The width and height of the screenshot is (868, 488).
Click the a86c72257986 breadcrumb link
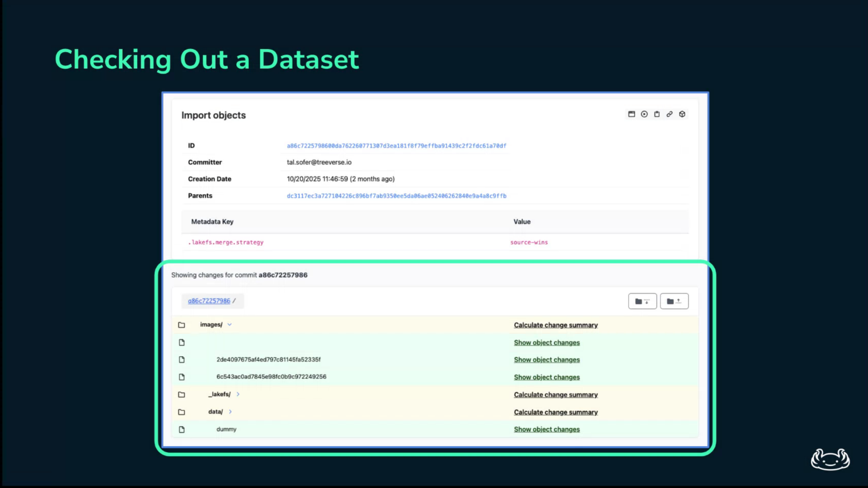coord(209,301)
